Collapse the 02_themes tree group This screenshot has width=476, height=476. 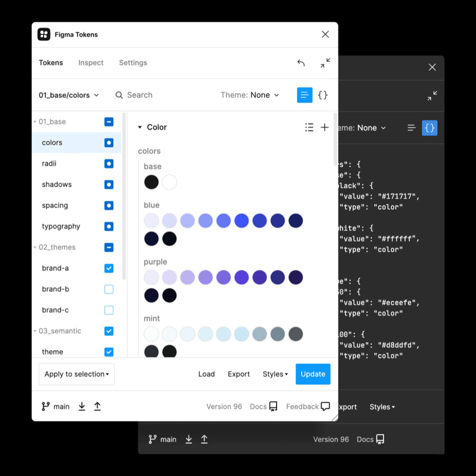tap(35, 248)
